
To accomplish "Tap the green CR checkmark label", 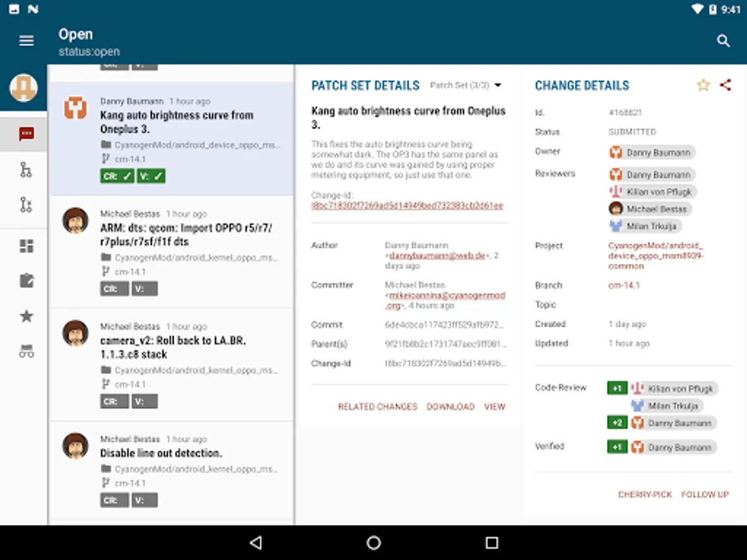I will coord(118,176).
